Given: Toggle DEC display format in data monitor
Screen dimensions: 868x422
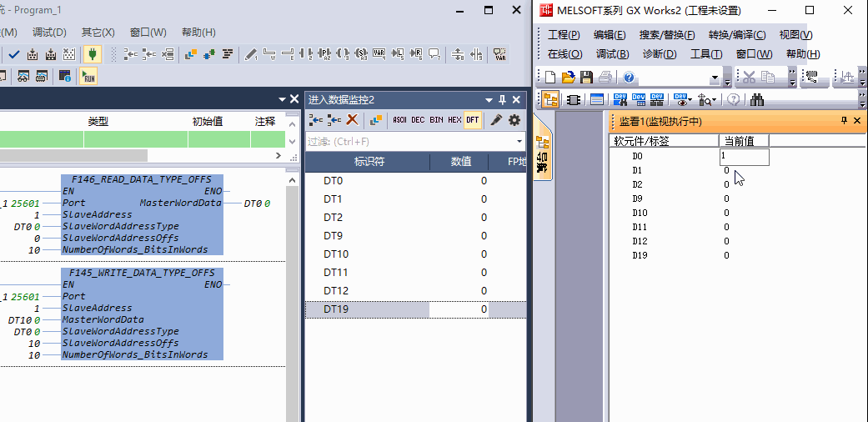Looking at the screenshot, I should (418, 120).
